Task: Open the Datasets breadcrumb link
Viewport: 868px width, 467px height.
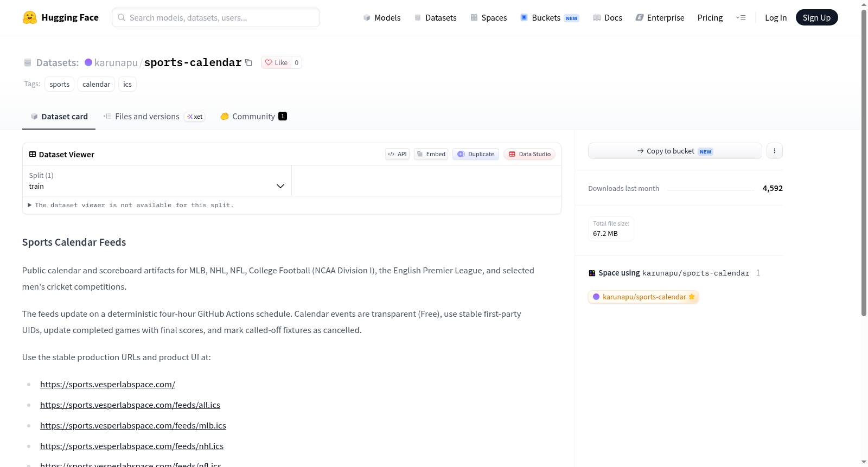Action: pos(58,62)
